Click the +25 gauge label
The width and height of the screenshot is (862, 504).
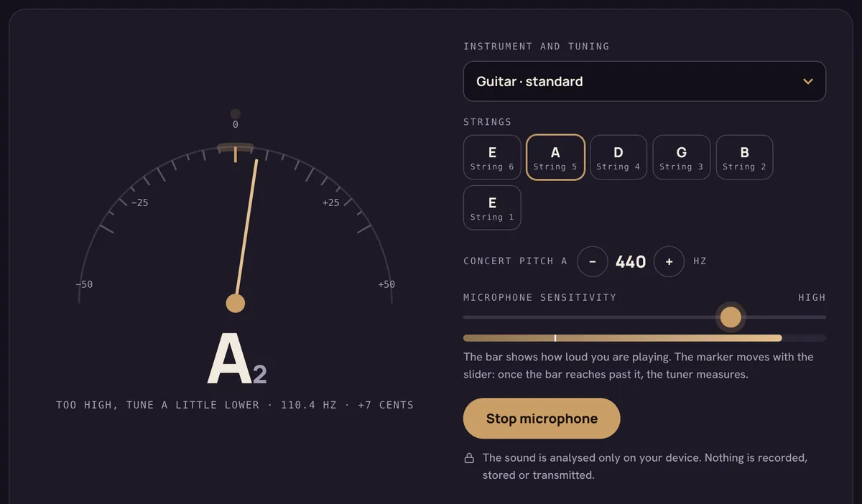click(330, 202)
